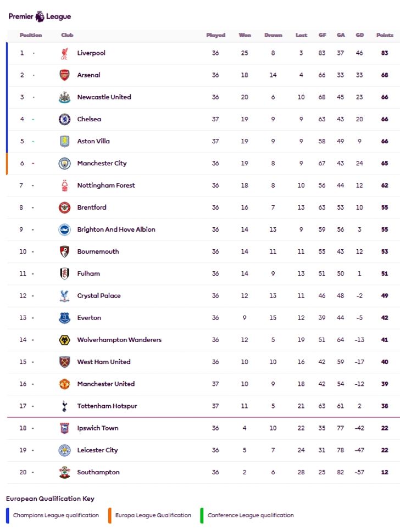The image size is (400, 532).
Task: Click the blue Champions League key swatch
Action: click(8, 516)
